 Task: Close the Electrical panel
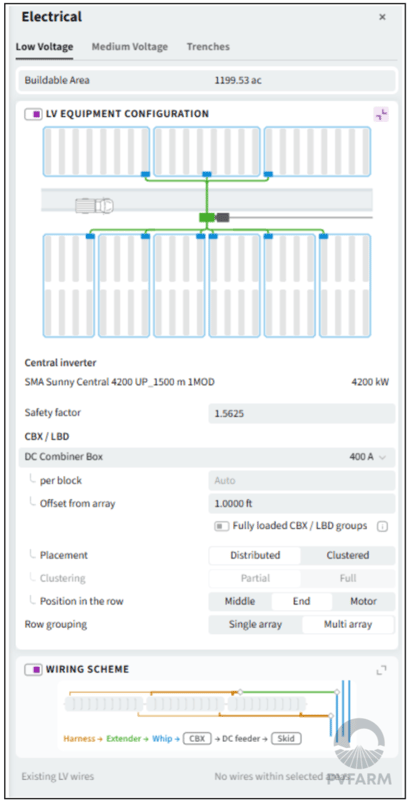[x=382, y=17]
